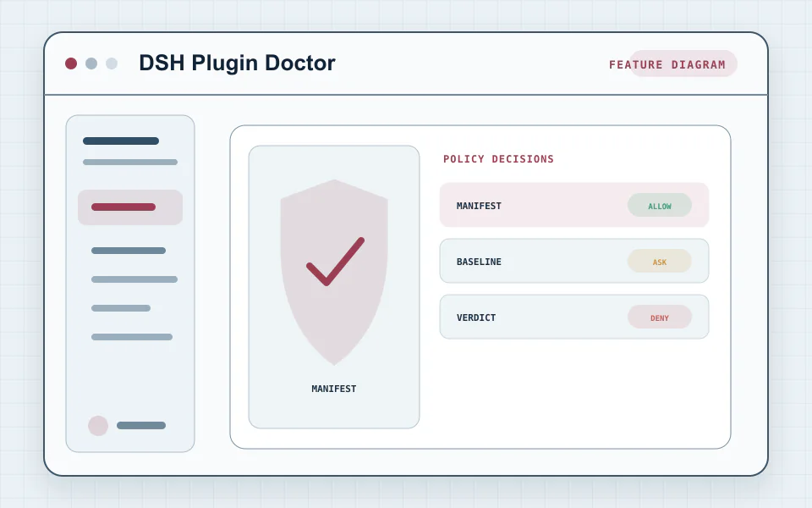
Task: Click the light gray third window dot
Action: 112,63
